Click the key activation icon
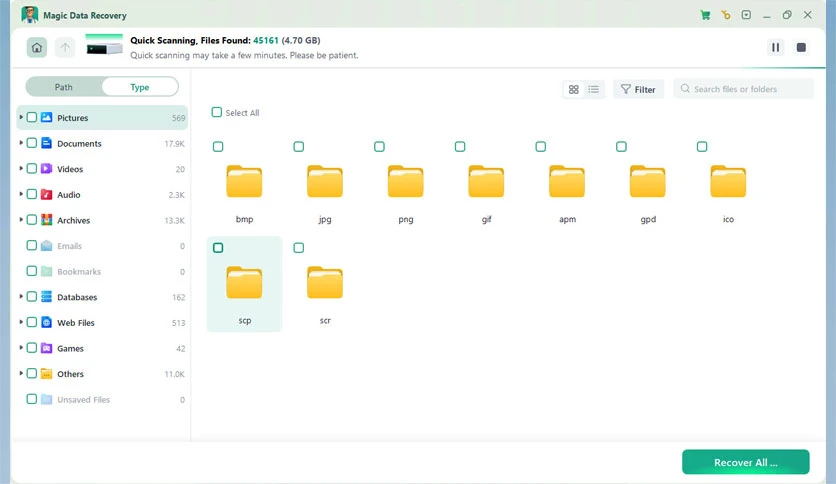 click(x=726, y=15)
